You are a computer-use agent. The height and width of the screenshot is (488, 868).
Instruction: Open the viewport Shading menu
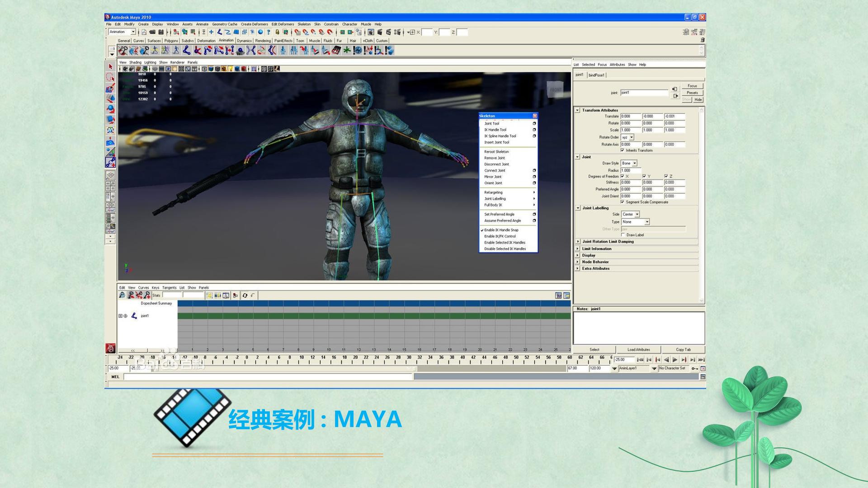135,62
